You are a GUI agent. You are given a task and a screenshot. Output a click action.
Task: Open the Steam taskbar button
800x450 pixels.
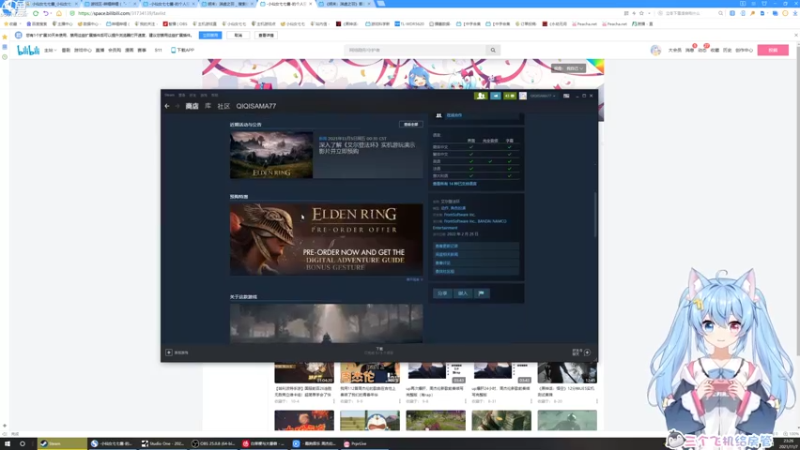[x=62, y=443]
